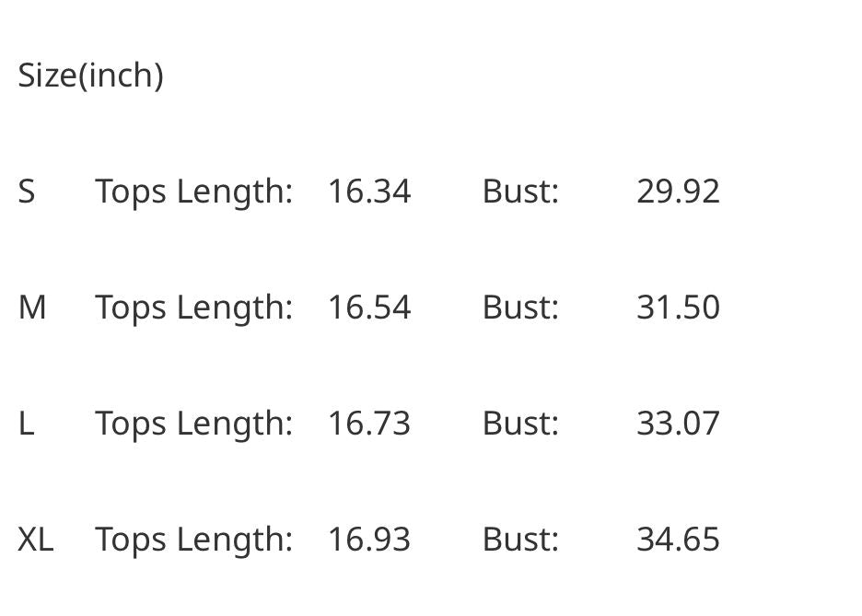Click the 16.34 tops length value
This screenshot has width=862, height=616.
[x=369, y=192]
